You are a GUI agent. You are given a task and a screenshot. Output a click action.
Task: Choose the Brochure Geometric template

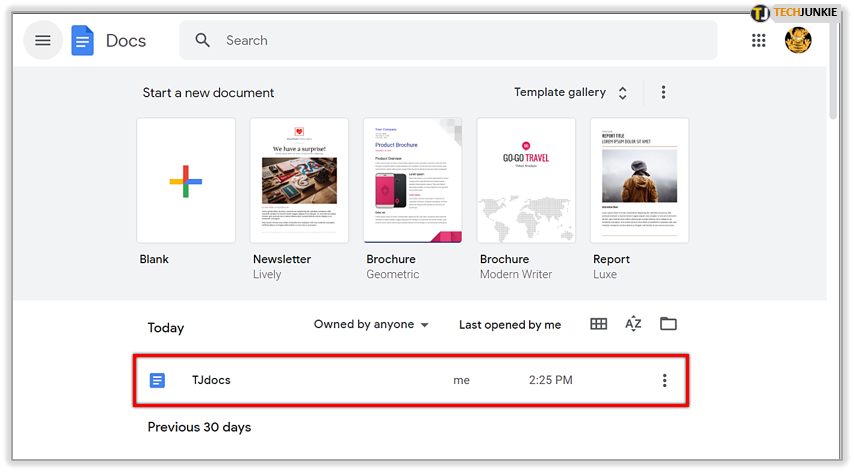coord(413,180)
